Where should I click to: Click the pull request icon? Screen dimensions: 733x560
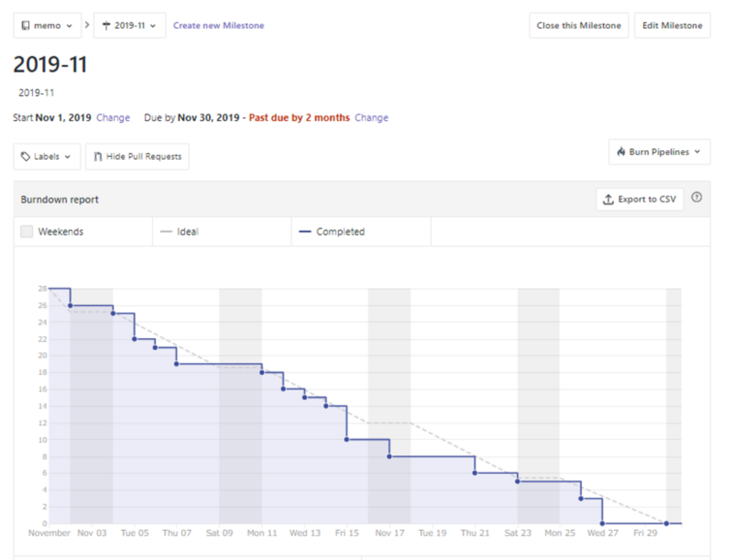pos(98,156)
